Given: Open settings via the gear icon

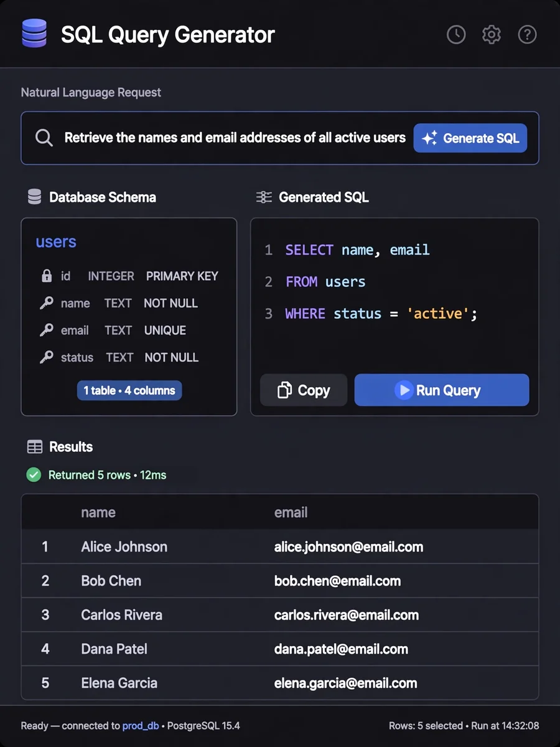Looking at the screenshot, I should click(492, 35).
